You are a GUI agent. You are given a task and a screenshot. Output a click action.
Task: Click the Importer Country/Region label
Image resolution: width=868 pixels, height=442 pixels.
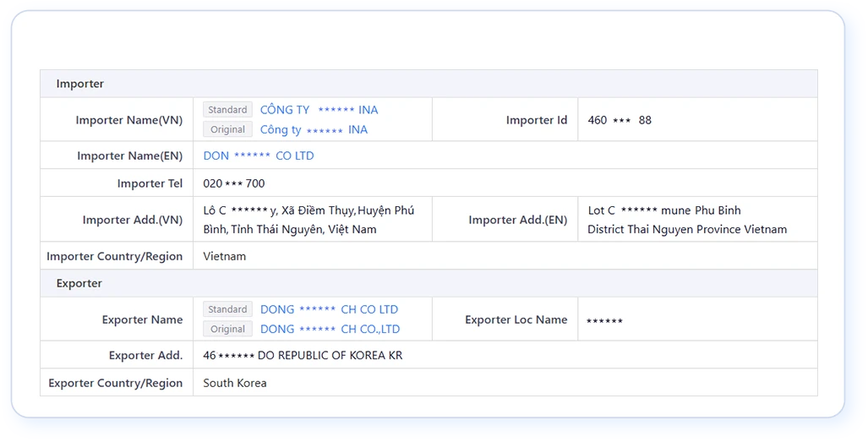[x=115, y=256]
